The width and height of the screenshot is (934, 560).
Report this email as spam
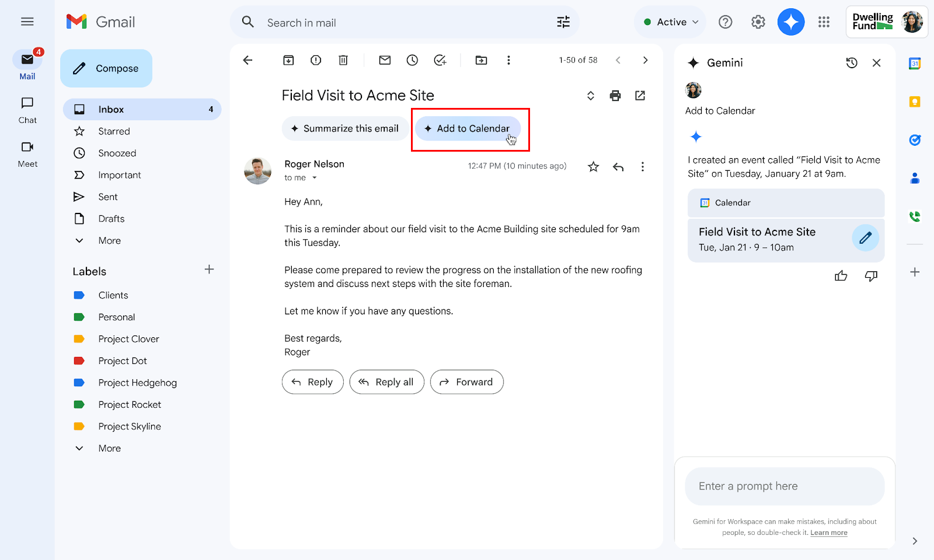[316, 60]
